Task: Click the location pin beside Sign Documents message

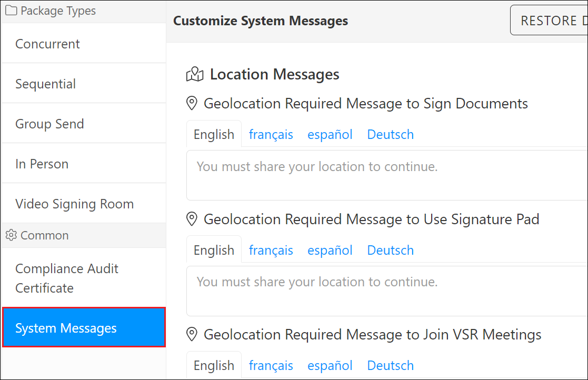Action: click(192, 103)
